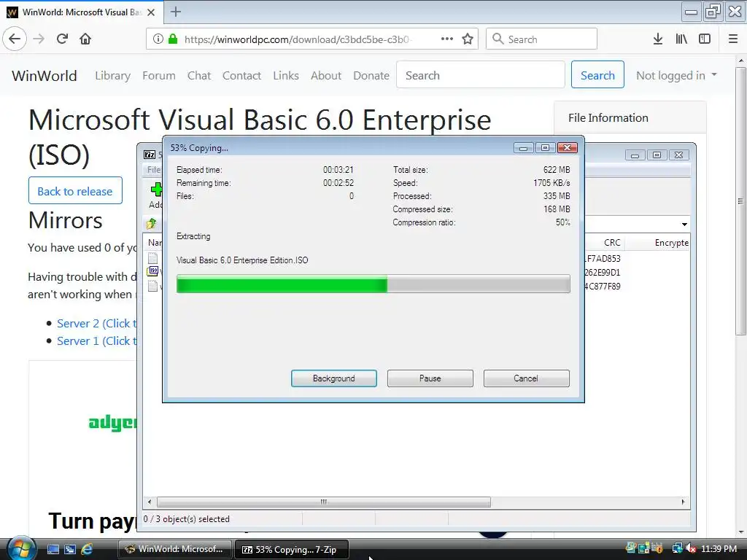Click Switch between windows quick launch icon
Viewport: 747px width, 560px height.
tap(70, 549)
